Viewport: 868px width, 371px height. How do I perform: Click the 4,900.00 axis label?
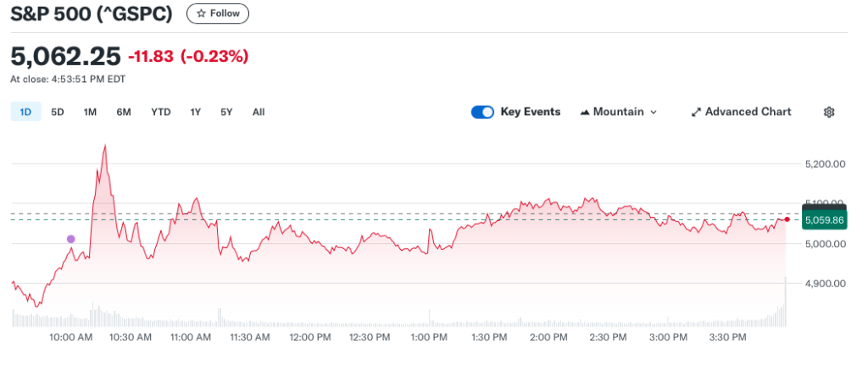pyautogui.click(x=826, y=284)
